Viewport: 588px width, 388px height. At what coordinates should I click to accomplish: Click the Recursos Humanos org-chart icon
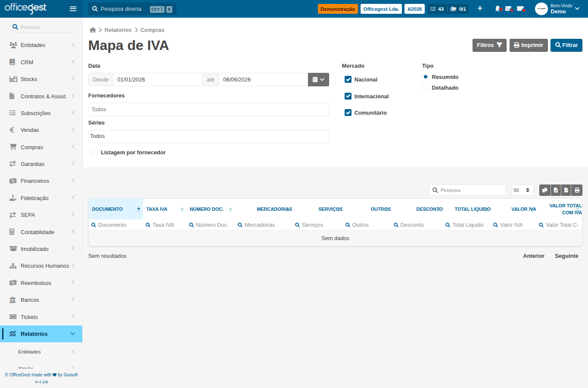[13, 266]
